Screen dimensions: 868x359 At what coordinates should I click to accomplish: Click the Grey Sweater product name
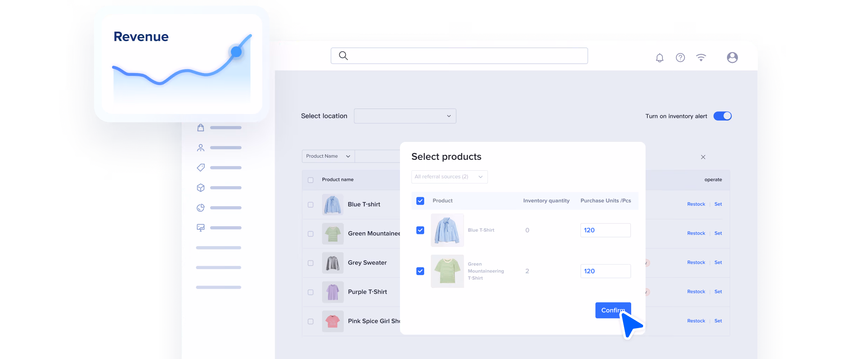point(367,263)
